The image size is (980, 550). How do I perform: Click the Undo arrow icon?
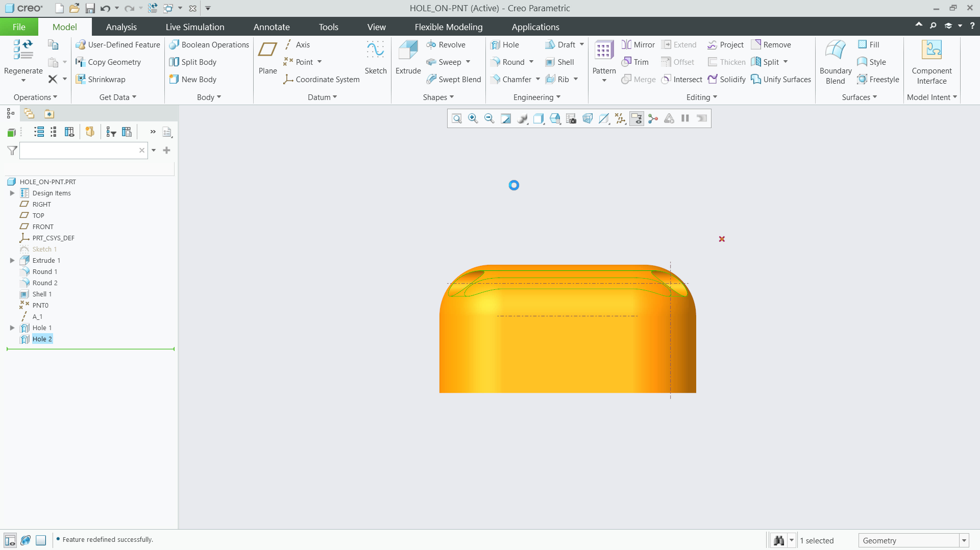click(105, 8)
